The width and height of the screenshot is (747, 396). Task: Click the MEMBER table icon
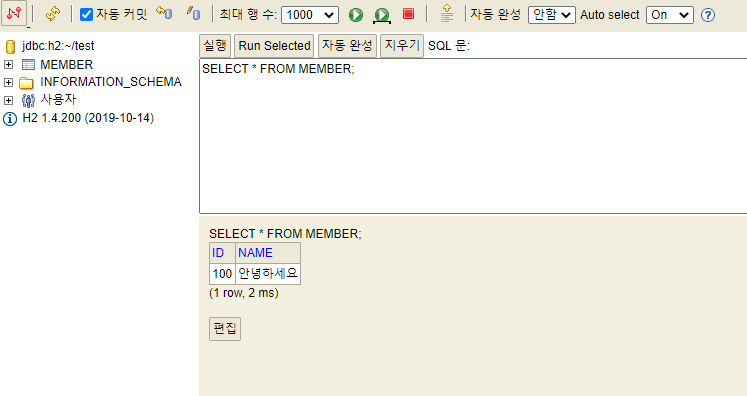point(29,64)
